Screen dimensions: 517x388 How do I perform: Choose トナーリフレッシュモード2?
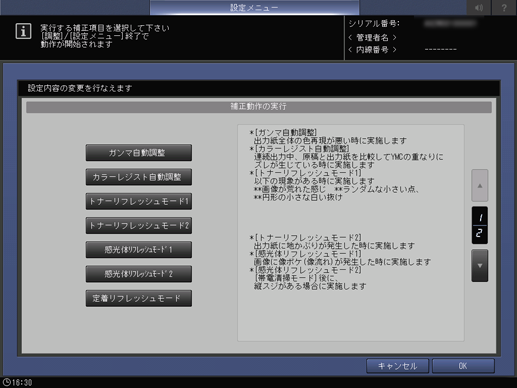point(139,226)
